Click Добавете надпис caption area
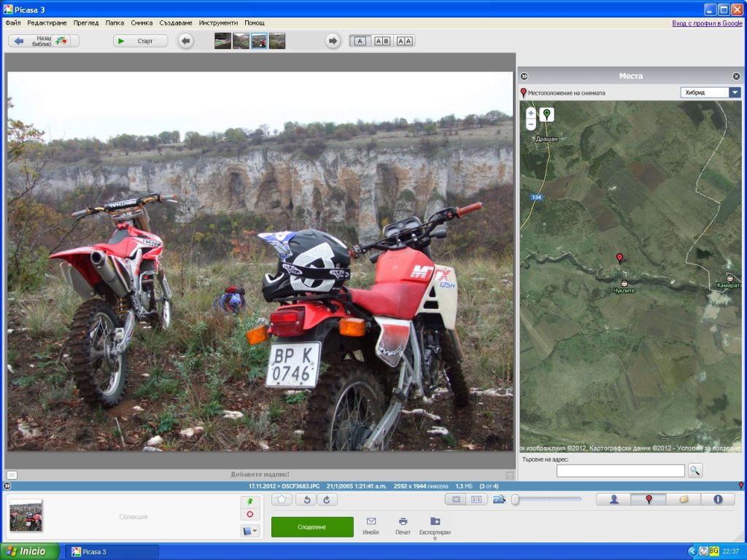Viewport: 747px width, 560px height. coord(260,474)
